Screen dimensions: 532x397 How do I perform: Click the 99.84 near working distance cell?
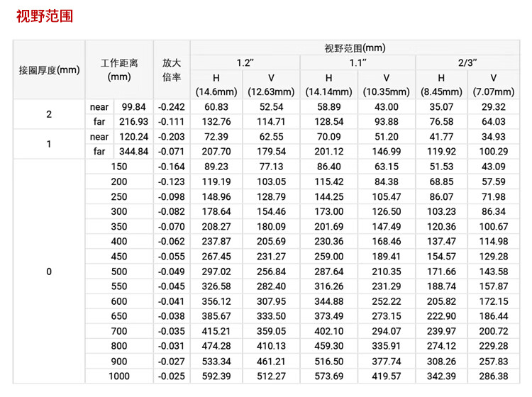tap(133, 107)
